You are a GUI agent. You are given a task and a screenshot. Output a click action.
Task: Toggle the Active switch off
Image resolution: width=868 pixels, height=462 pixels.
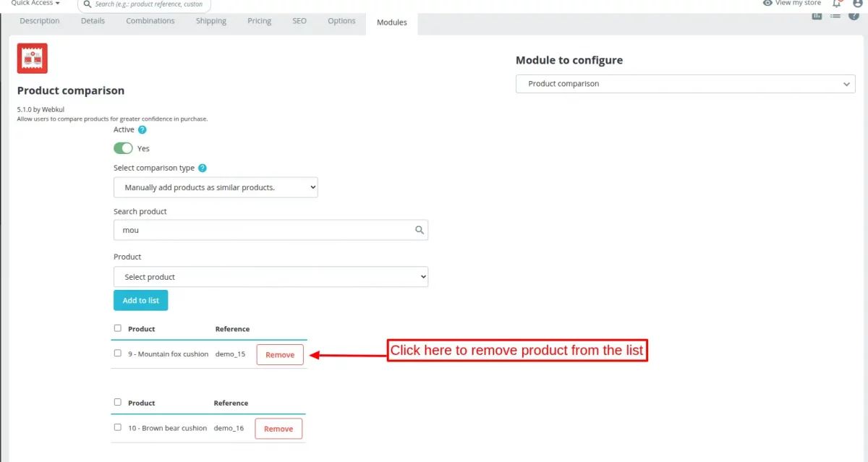pos(123,147)
